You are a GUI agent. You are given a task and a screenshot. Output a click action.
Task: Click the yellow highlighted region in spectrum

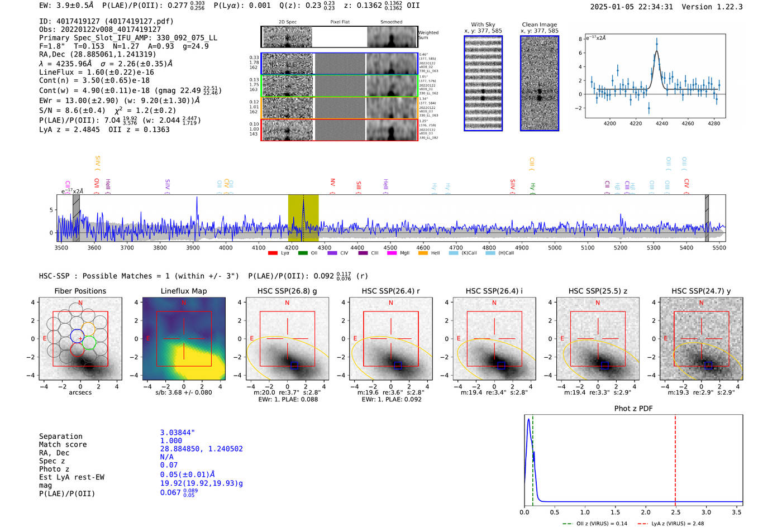click(x=303, y=218)
